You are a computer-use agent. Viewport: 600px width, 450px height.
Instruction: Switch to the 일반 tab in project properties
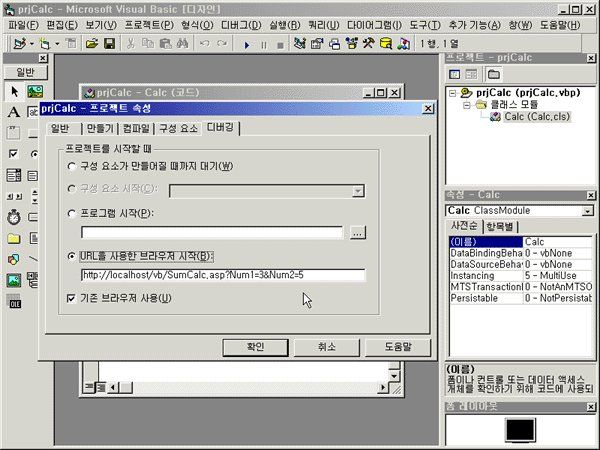(60, 129)
